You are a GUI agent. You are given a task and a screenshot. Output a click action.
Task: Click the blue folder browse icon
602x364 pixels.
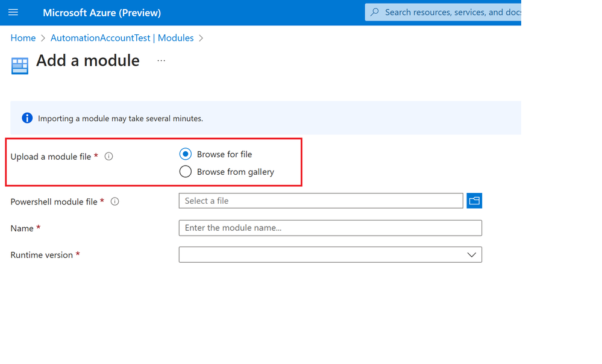coord(474,201)
